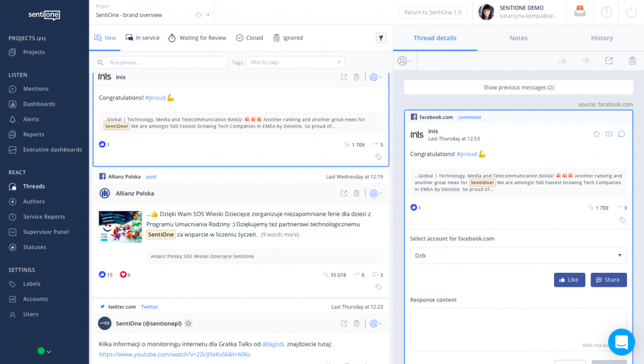Toggle favorite star next to SentiOne (@sentionepl)
Image resolution: width=644 pixels, height=364 pixels.
(x=188, y=323)
